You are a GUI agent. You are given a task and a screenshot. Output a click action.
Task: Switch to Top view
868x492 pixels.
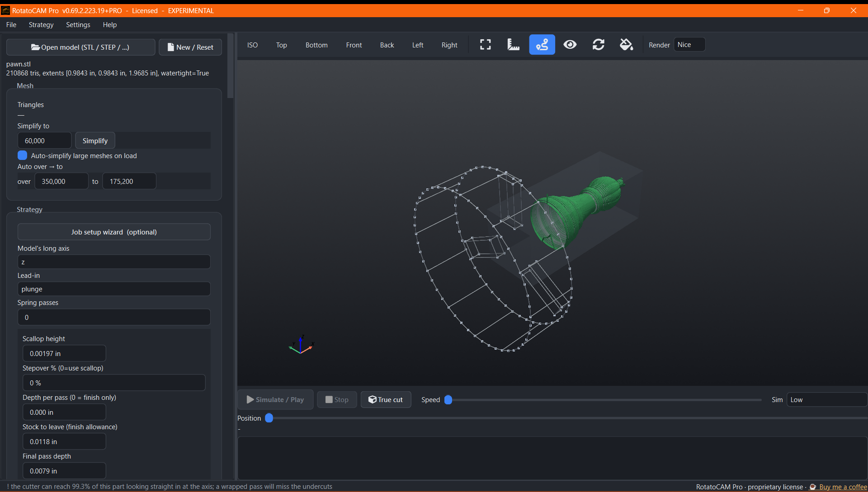[282, 45]
